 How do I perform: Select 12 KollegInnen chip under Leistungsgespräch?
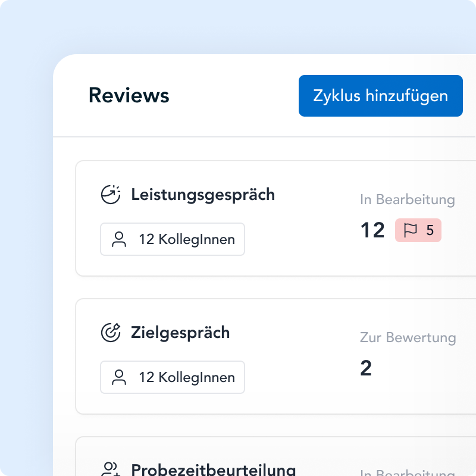[x=173, y=239]
